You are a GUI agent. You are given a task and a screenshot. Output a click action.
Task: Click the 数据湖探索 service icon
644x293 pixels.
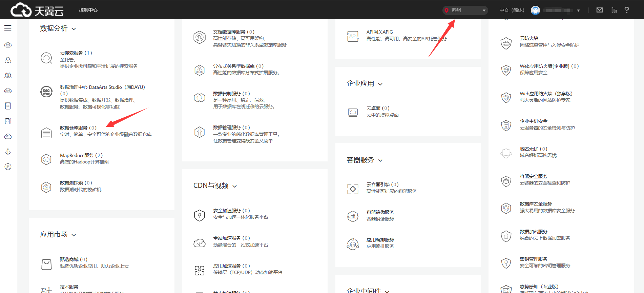(46, 187)
